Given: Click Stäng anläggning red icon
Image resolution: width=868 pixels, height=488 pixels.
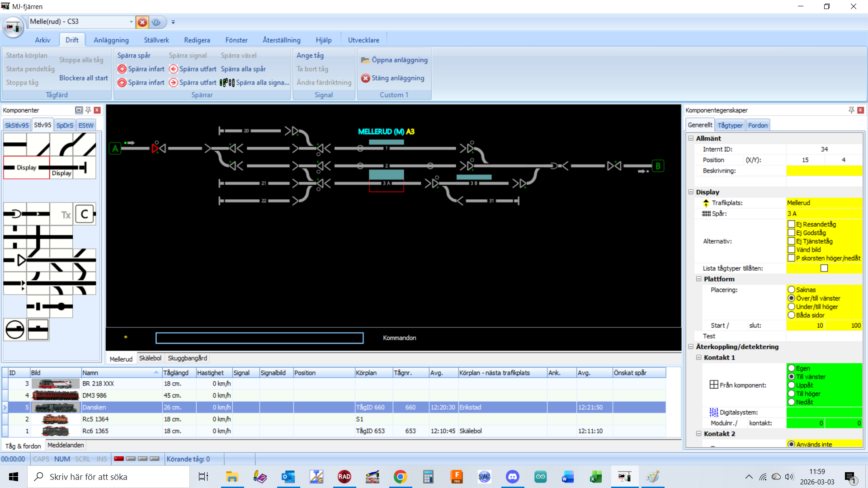Looking at the screenshot, I should pyautogui.click(x=365, y=78).
